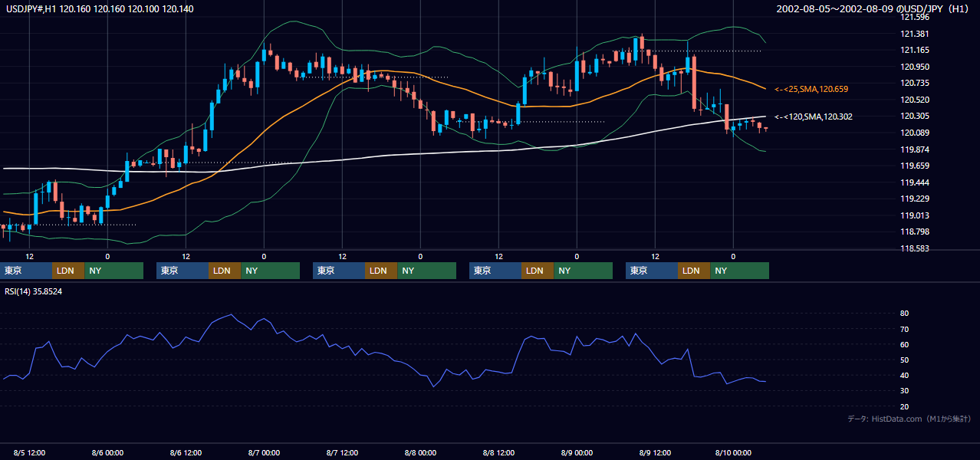Click price axis label 120.735
The width and height of the screenshot is (980, 460).
(x=916, y=83)
